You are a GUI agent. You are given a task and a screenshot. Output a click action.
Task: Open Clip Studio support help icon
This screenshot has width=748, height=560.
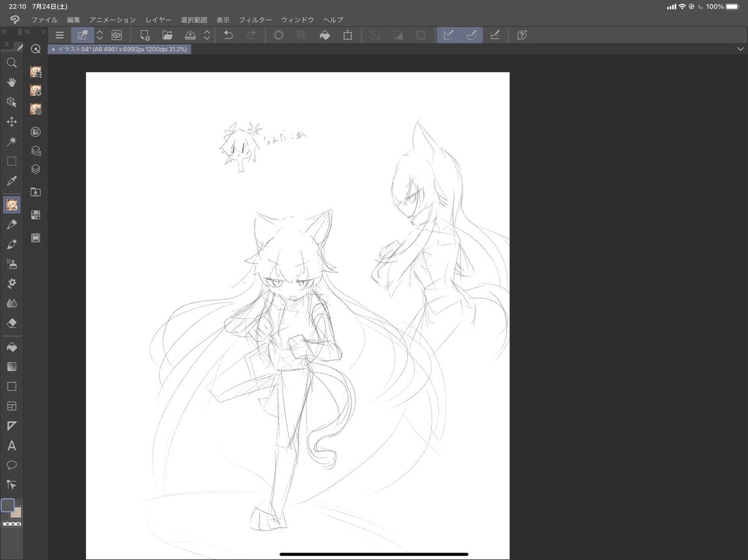(x=522, y=36)
